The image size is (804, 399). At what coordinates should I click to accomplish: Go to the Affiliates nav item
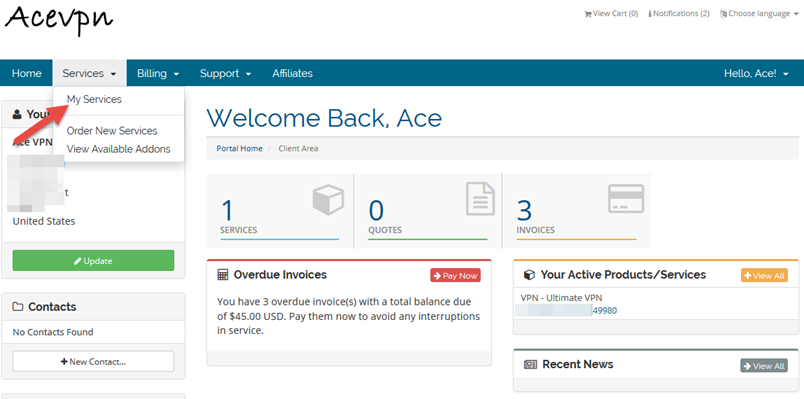point(292,73)
